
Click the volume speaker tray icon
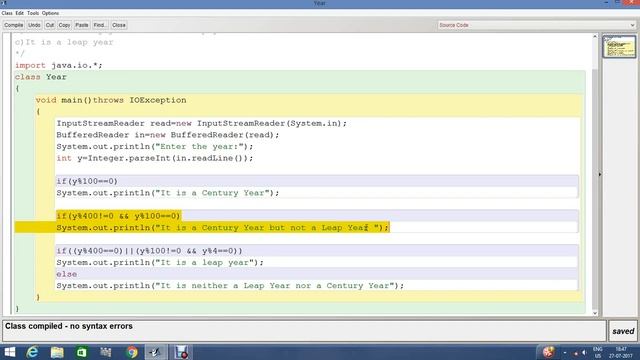coord(584,353)
